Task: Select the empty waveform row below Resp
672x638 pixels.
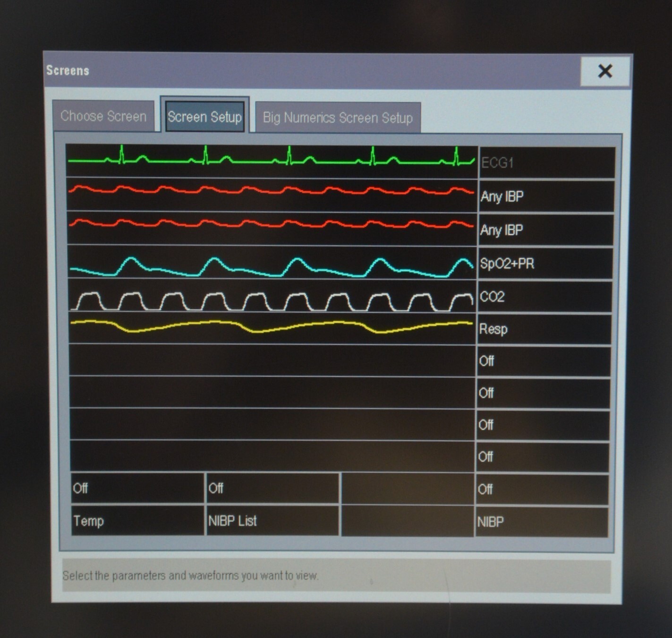Action: click(272, 360)
